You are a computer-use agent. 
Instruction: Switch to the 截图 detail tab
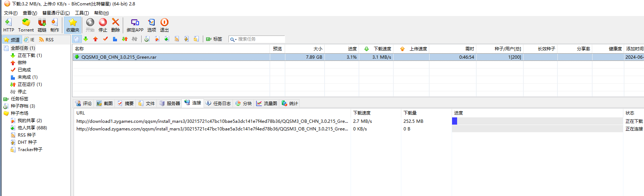coord(104,103)
